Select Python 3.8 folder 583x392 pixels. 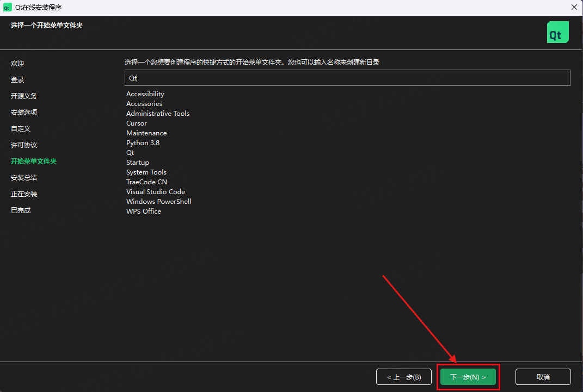click(x=143, y=143)
